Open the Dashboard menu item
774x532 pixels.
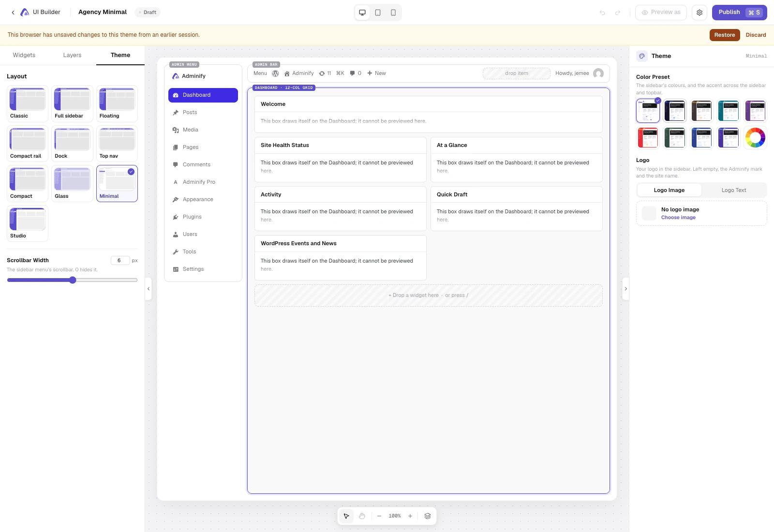[203, 95]
